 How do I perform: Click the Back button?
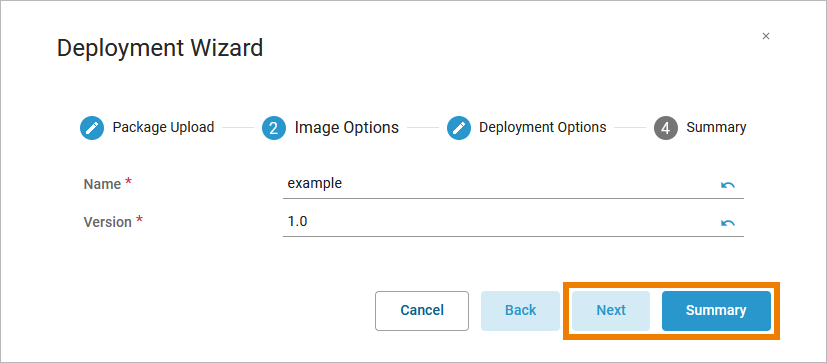click(521, 311)
